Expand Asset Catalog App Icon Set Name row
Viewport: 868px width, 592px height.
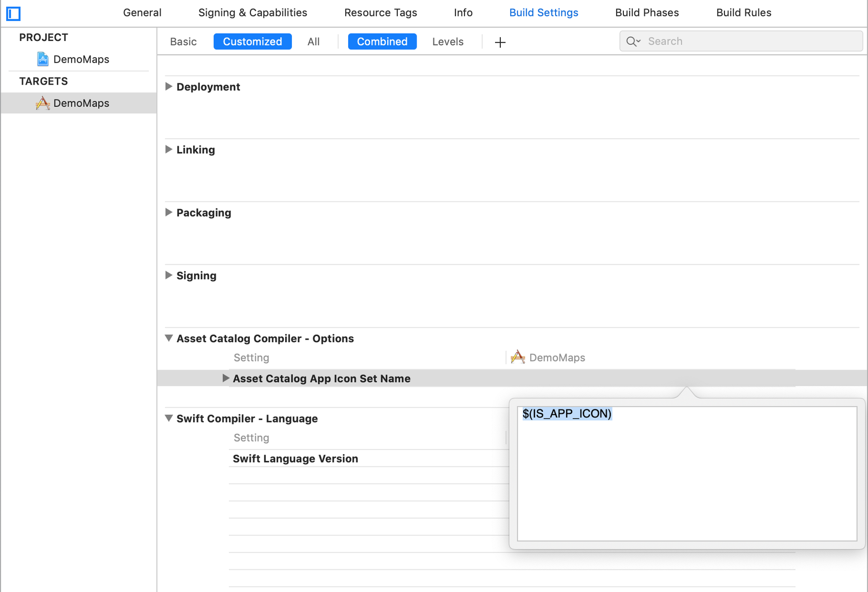226,379
